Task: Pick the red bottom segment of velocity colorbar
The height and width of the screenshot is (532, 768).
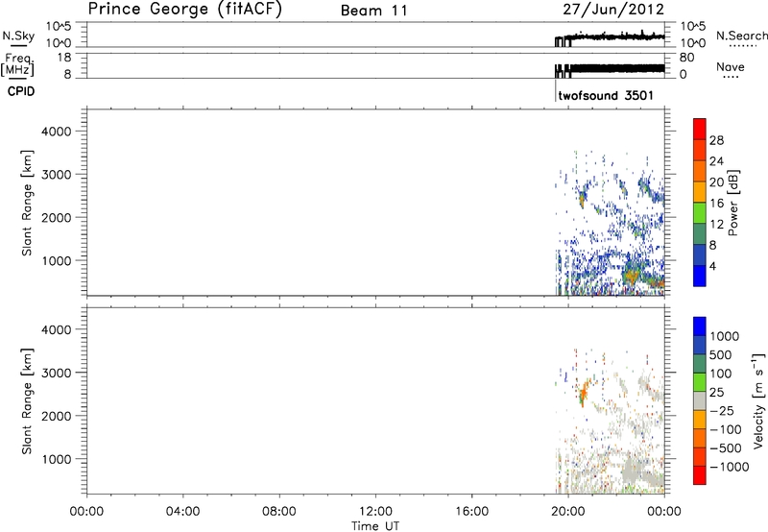Action: (x=700, y=475)
